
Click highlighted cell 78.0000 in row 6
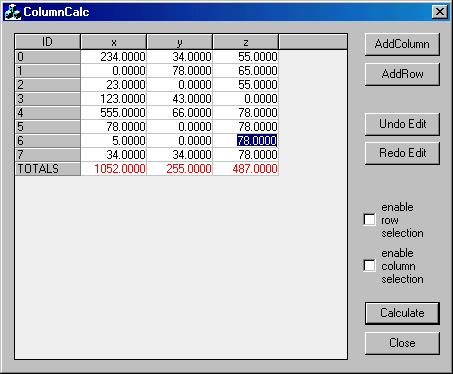pyautogui.click(x=245, y=141)
